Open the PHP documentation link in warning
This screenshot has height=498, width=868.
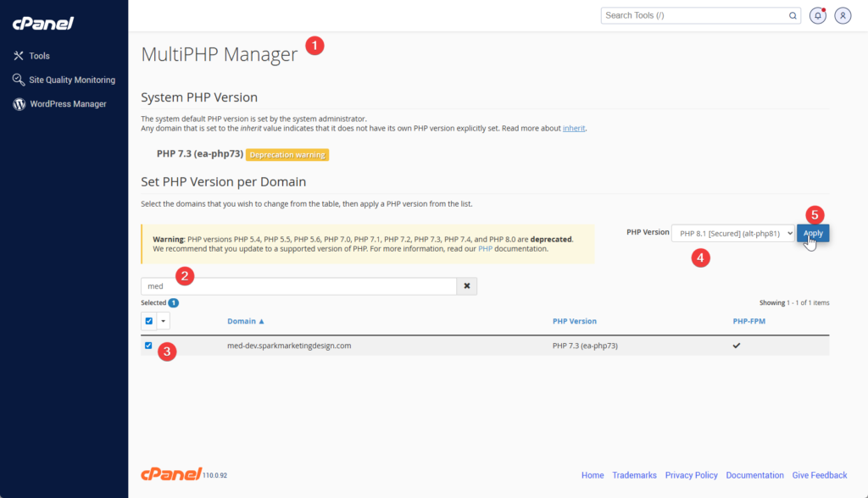tap(485, 249)
